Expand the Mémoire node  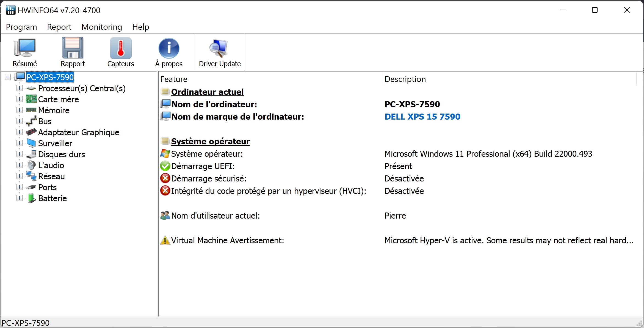click(19, 110)
